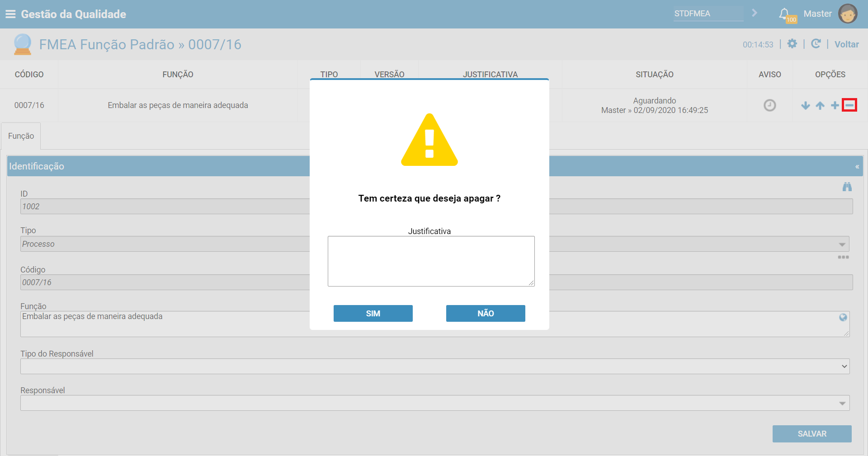Click the 0007/16 code cell in table
This screenshot has height=456, width=868.
click(x=29, y=105)
